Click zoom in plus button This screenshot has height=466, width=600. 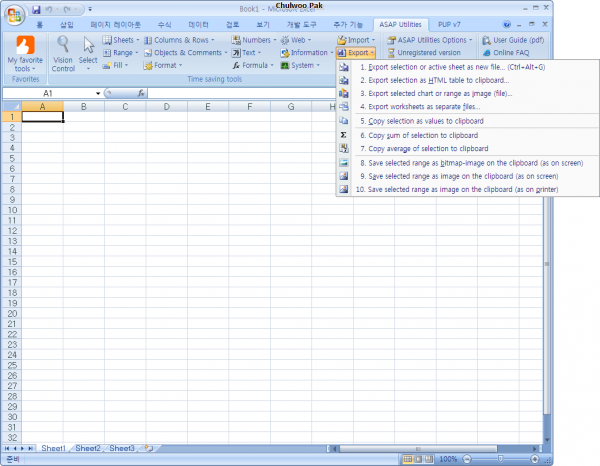(x=535, y=459)
